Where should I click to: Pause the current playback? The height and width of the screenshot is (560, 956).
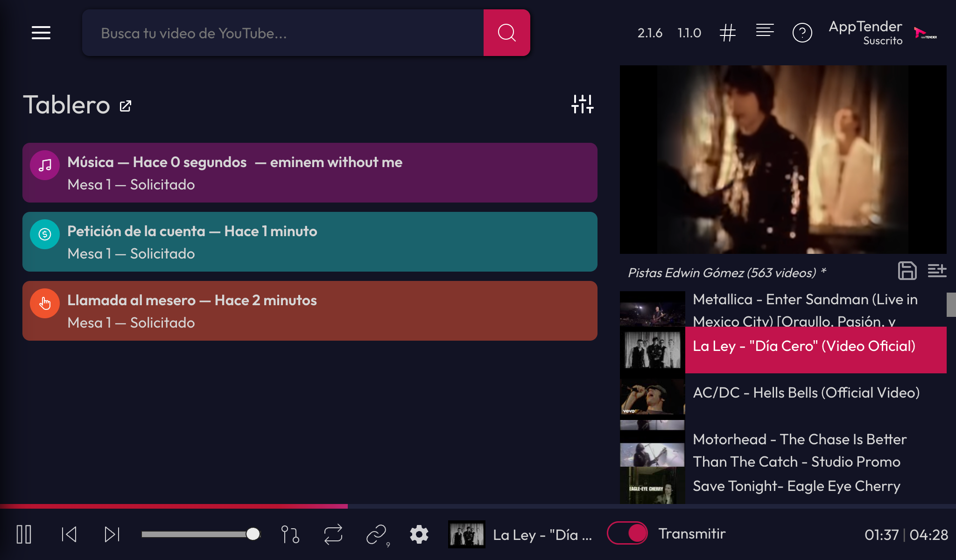coord(24,534)
